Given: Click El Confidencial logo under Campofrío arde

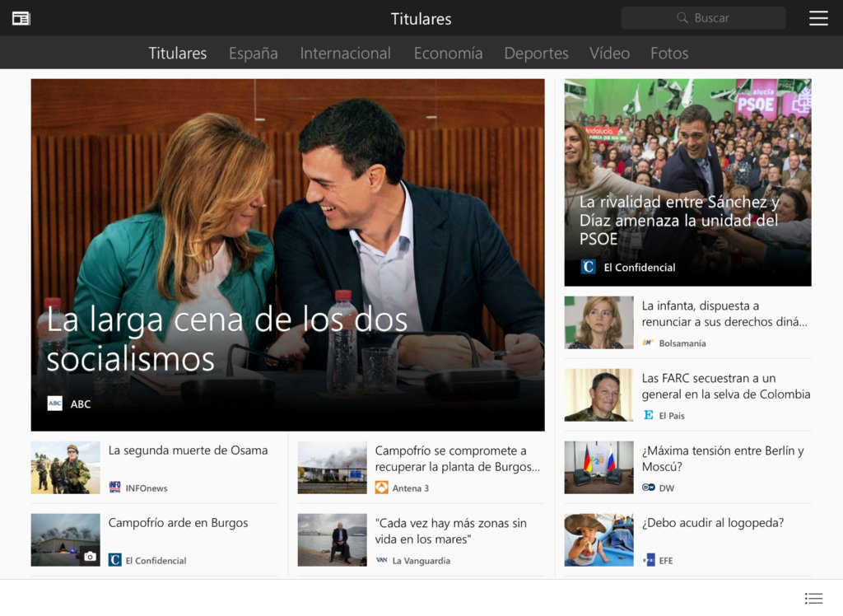Looking at the screenshot, I should tap(114, 560).
